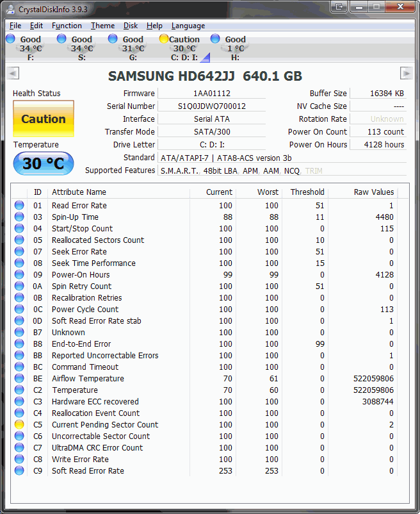Screen dimensions: 420x514
Task: Click the status orb for Start/Stop Count
Action: click(x=19, y=228)
